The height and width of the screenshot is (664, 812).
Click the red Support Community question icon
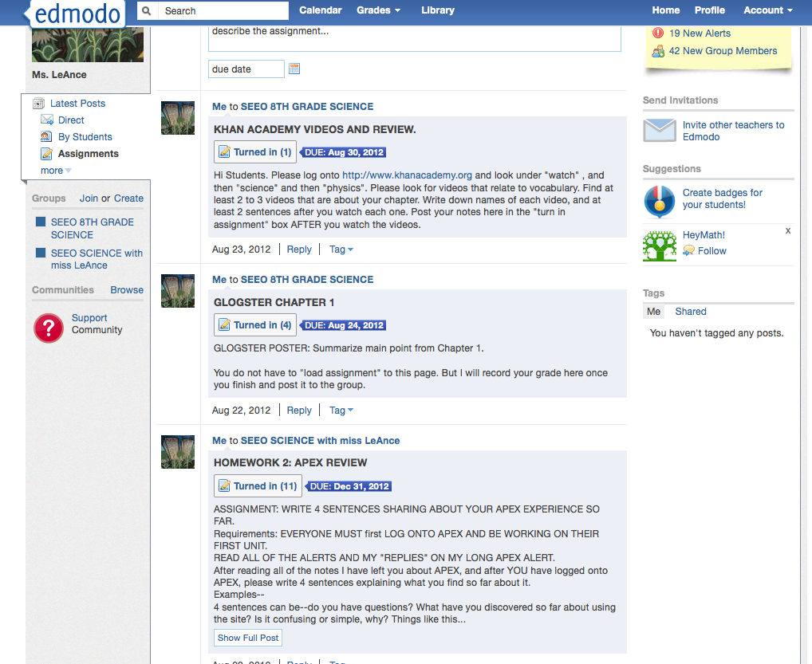tap(49, 328)
